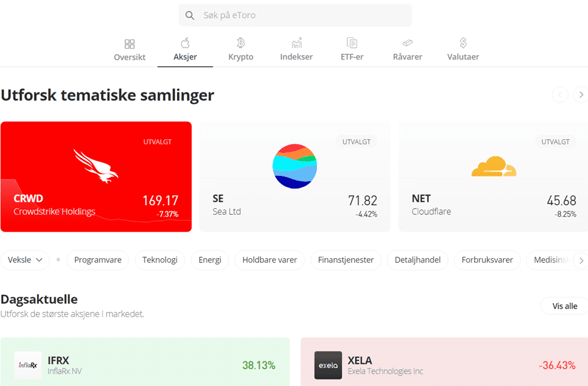The width and height of the screenshot is (588, 386).
Task: Click the Exela logo thumbnail
Action: [328, 365]
